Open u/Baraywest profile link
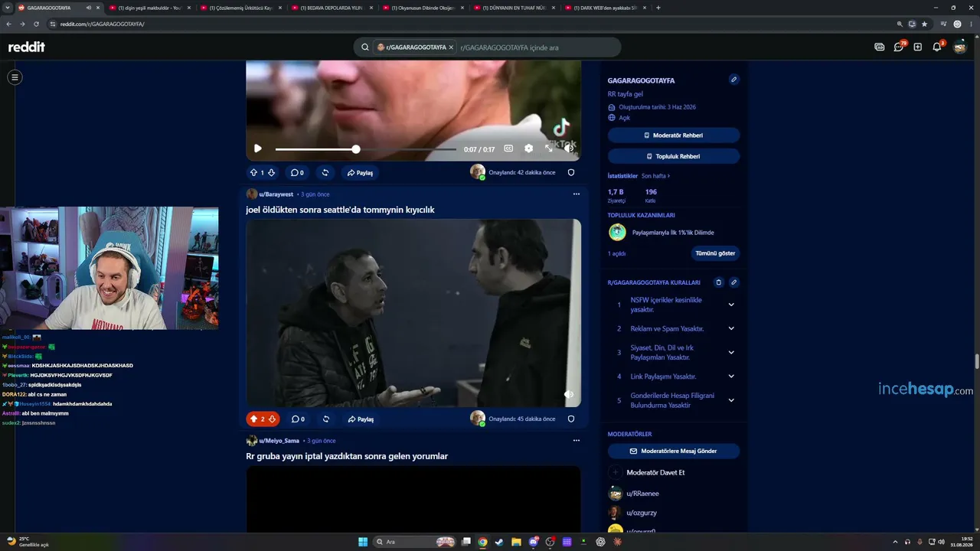The width and height of the screenshot is (980, 551). 276,194
